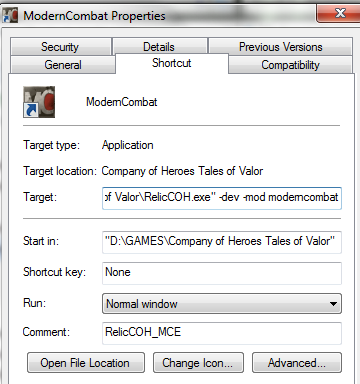Open the Security tab
The width and height of the screenshot is (360, 384).
(x=60, y=47)
